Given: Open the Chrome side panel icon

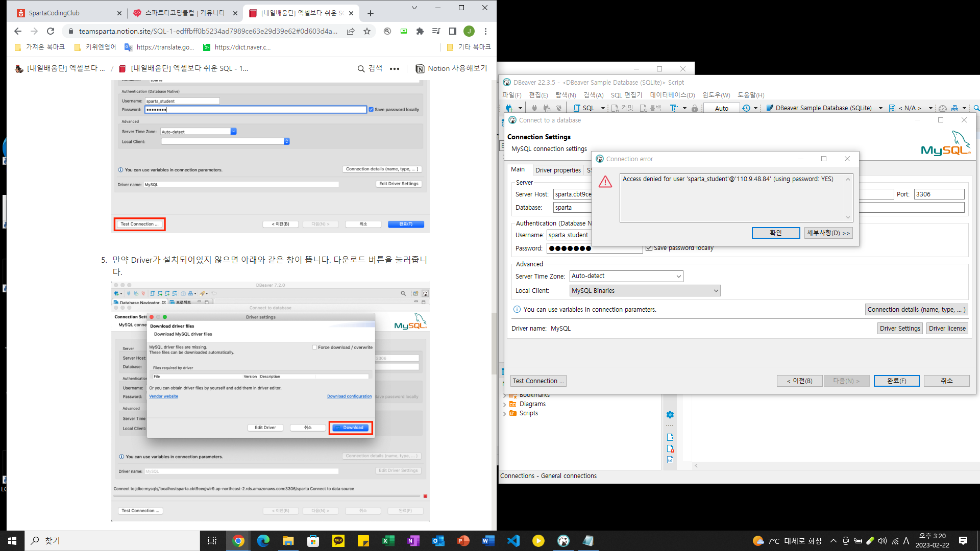Looking at the screenshot, I should point(453,31).
